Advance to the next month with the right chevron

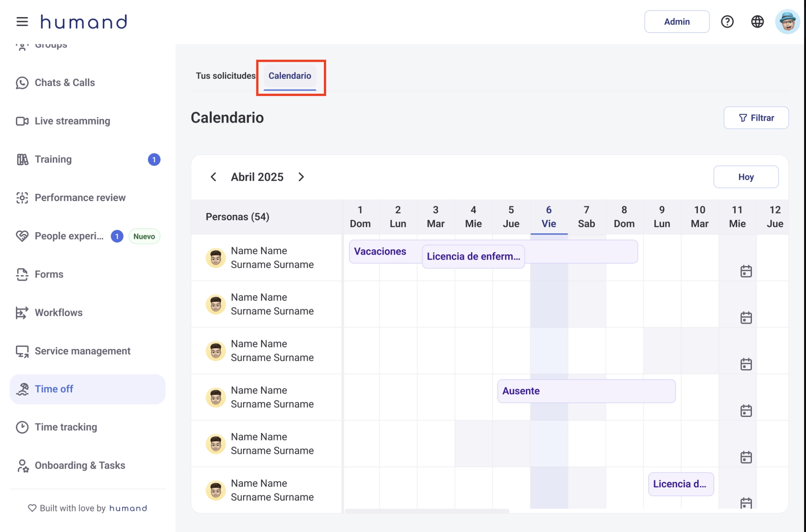pos(301,177)
